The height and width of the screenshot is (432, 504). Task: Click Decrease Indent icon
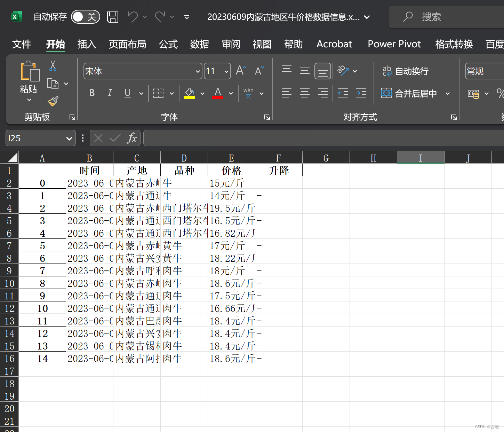pos(343,93)
